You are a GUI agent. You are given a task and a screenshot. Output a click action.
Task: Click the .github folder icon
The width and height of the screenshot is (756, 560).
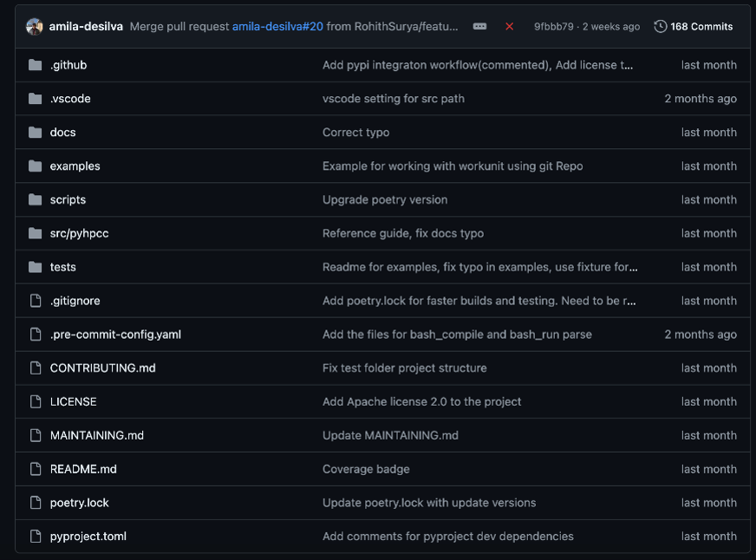36,64
